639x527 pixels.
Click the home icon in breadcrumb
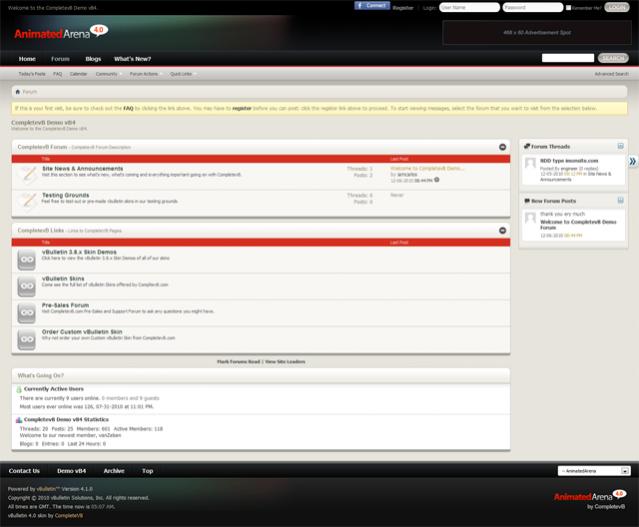(x=18, y=92)
